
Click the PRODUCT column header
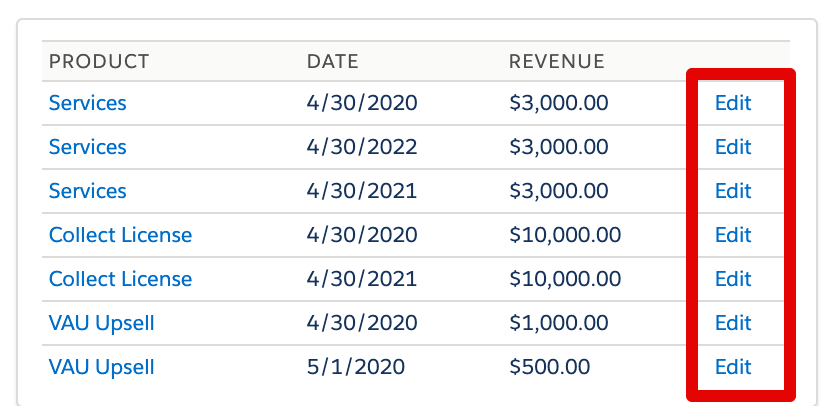99,62
